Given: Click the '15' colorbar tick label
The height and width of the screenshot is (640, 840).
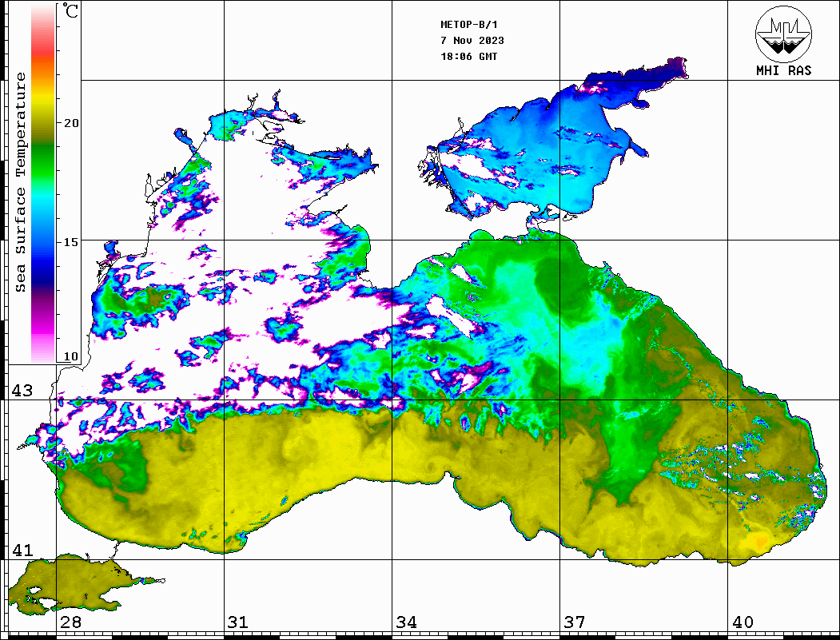Looking at the screenshot, I should (x=71, y=242).
